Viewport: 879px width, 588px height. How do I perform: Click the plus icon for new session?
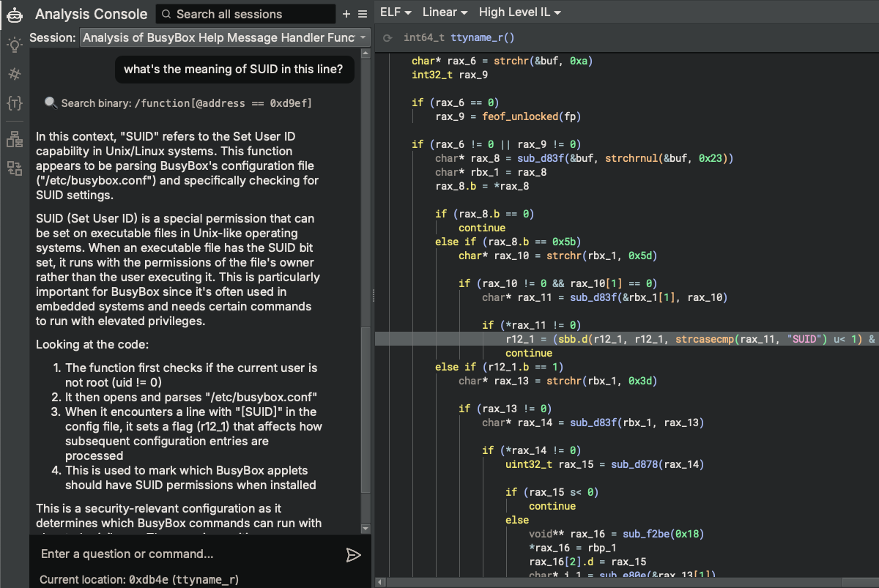[x=346, y=14]
